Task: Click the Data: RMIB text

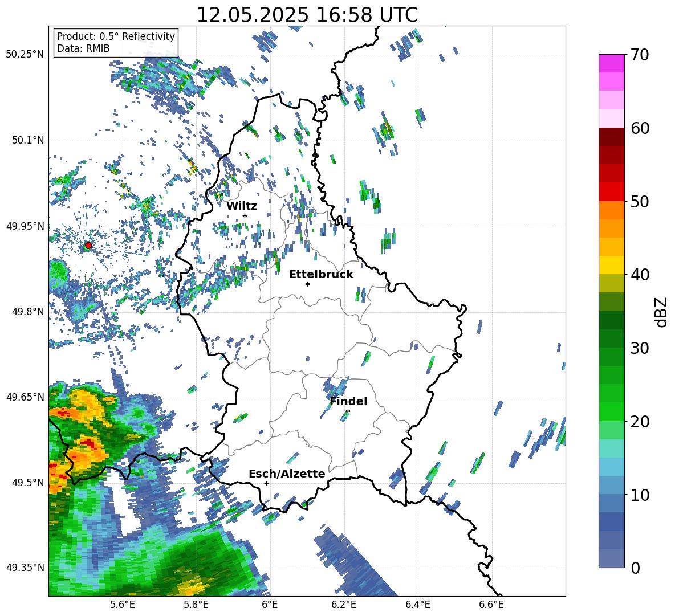Action: tap(83, 48)
